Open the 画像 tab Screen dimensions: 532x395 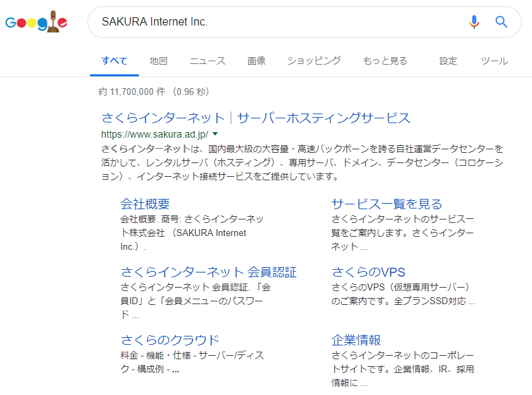tap(256, 61)
